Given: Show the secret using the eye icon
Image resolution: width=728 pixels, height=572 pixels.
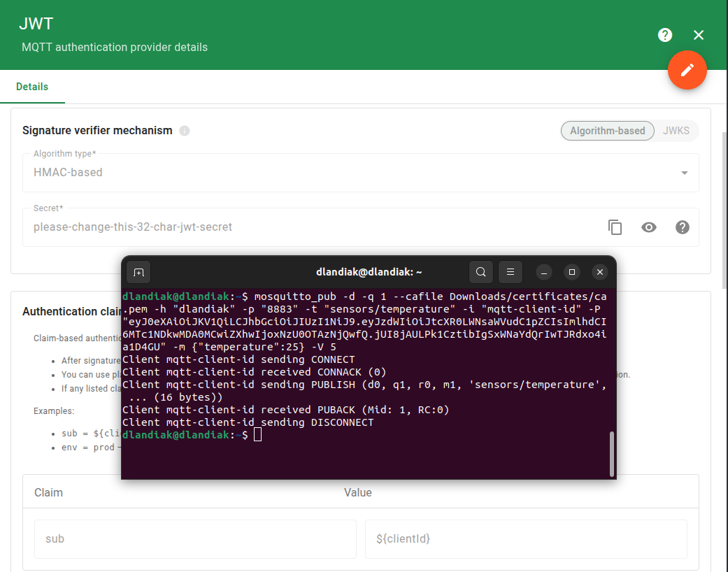Looking at the screenshot, I should click(649, 227).
